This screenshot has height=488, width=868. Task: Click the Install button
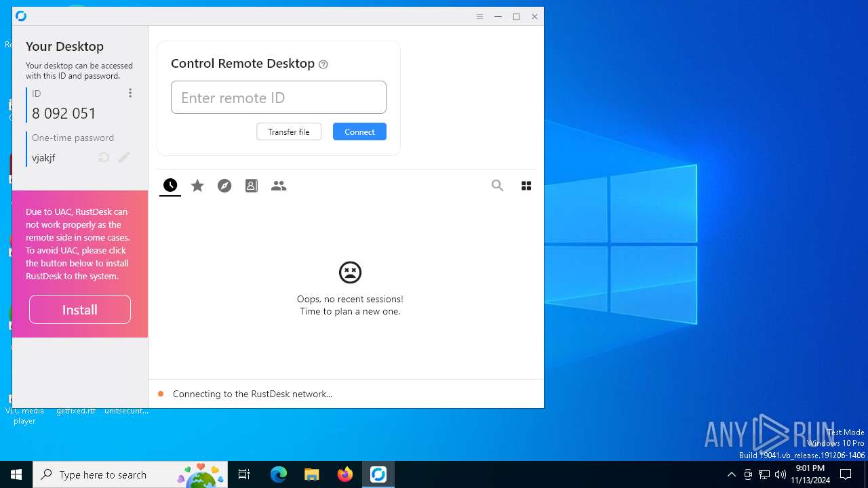[80, 310]
